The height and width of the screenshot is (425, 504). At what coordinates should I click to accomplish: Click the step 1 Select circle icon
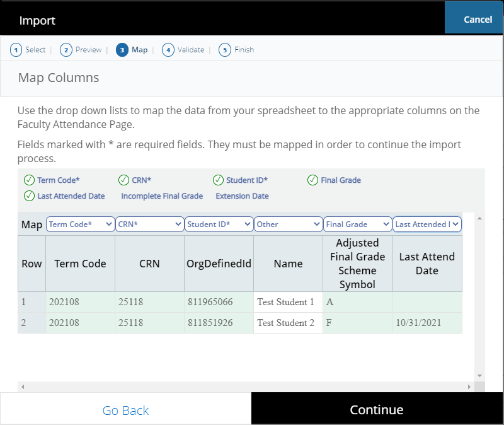(15, 49)
